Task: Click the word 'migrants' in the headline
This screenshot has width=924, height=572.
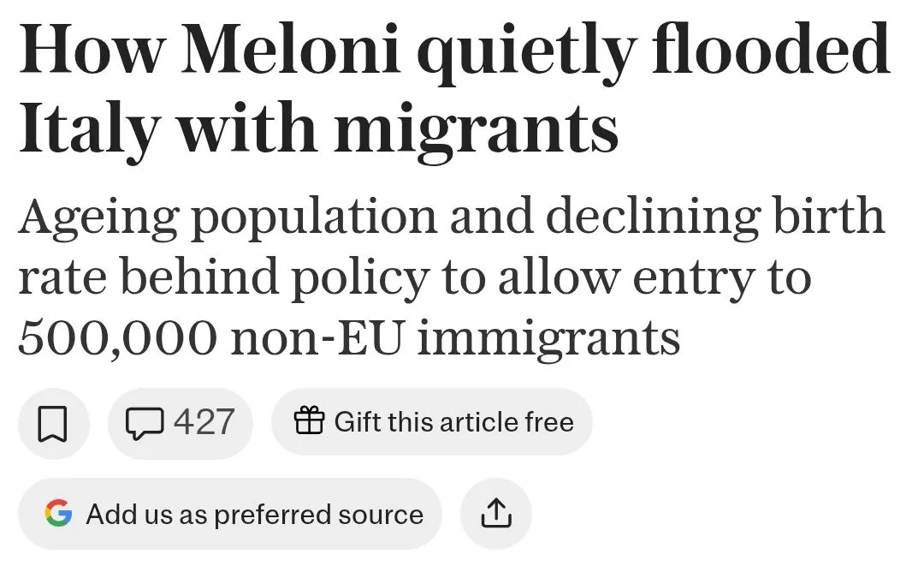Action: coord(477,128)
